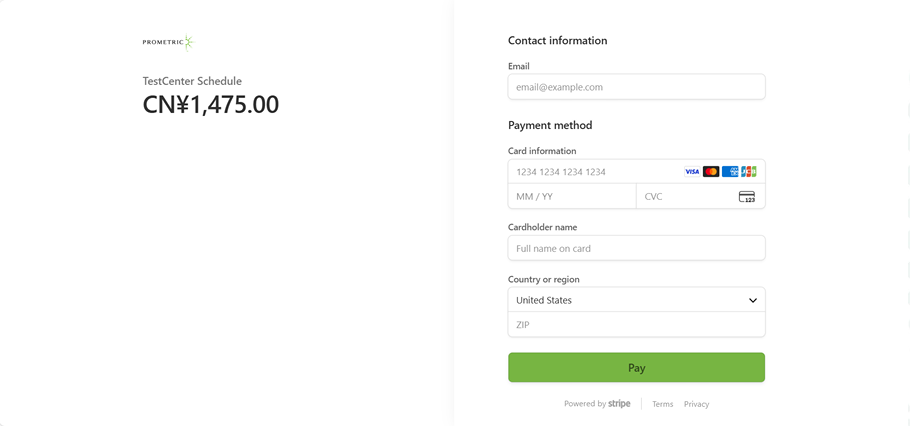Focus the Cardholder name field
The height and width of the screenshot is (426, 910).
636,248
